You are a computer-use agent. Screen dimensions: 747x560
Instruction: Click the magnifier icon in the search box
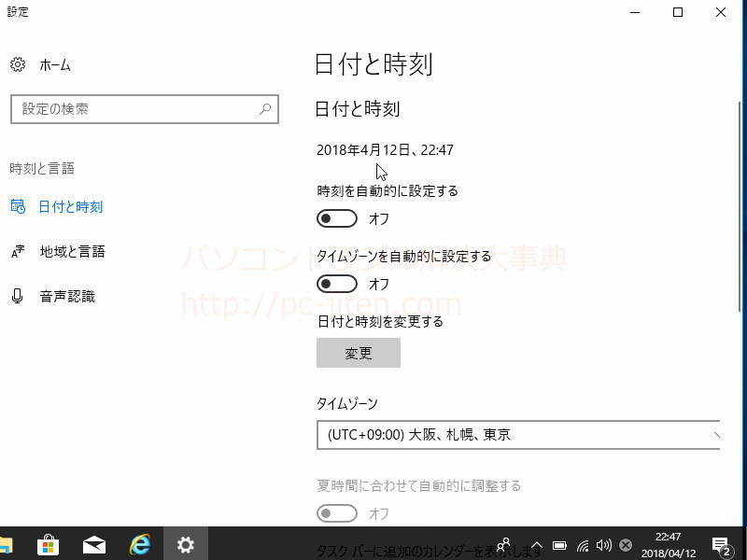click(x=265, y=109)
